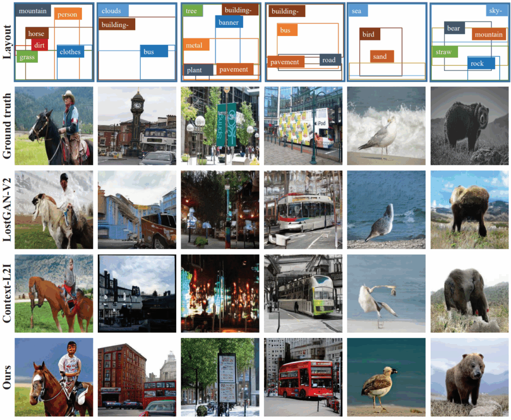Viewport: 511px width, 420px height.
Task: Click the orange "person" label box
Action: pyautogui.click(x=67, y=14)
